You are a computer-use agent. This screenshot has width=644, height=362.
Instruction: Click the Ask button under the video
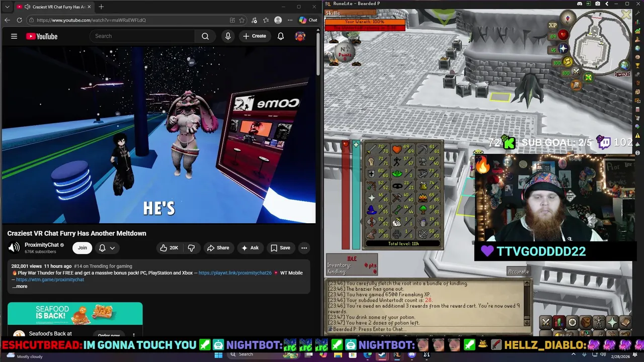(250, 248)
